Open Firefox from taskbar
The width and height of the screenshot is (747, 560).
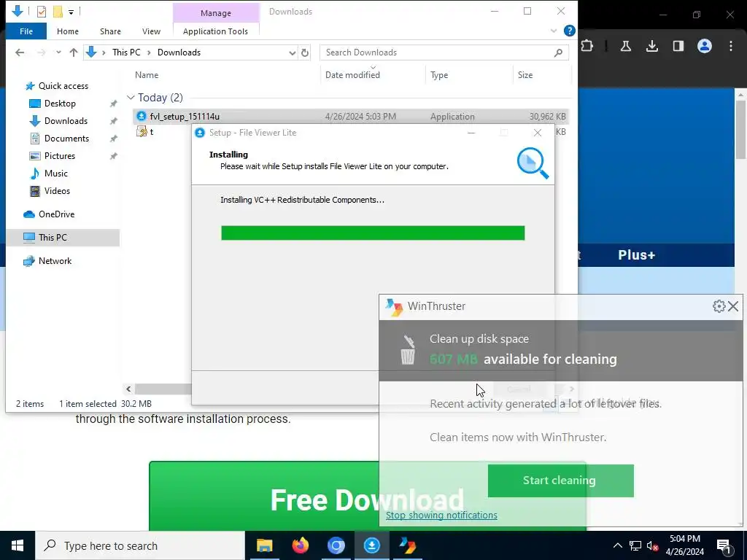click(x=300, y=545)
